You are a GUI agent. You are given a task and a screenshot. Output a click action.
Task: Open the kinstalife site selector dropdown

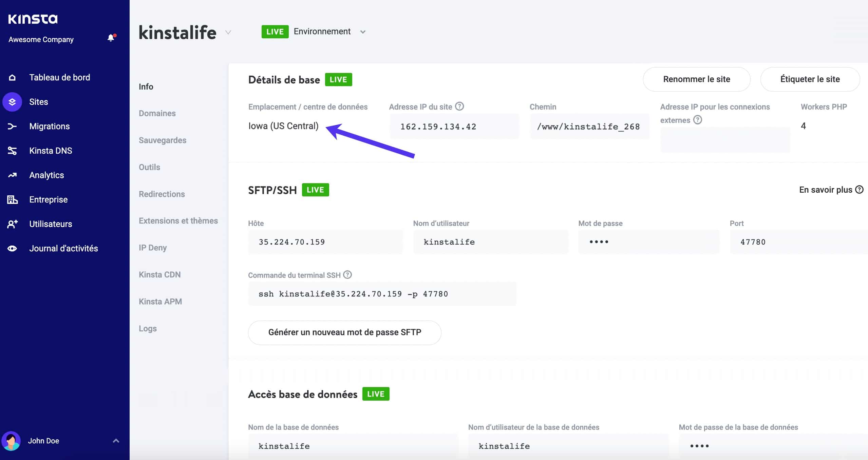pyautogui.click(x=228, y=33)
